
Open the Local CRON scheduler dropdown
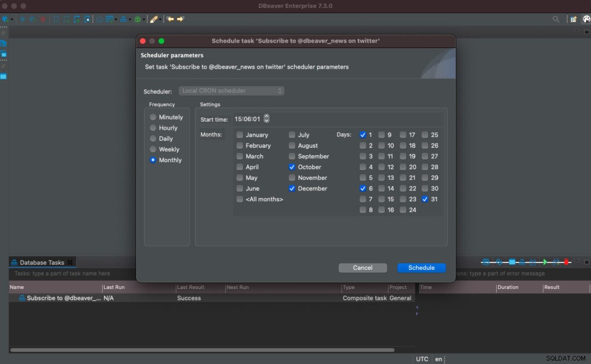coord(231,91)
